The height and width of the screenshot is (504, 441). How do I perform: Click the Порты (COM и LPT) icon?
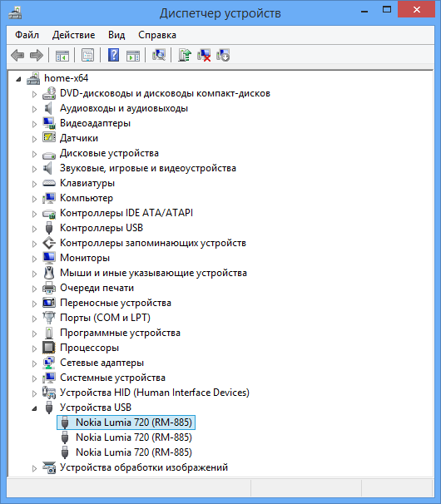pyautogui.click(x=49, y=318)
